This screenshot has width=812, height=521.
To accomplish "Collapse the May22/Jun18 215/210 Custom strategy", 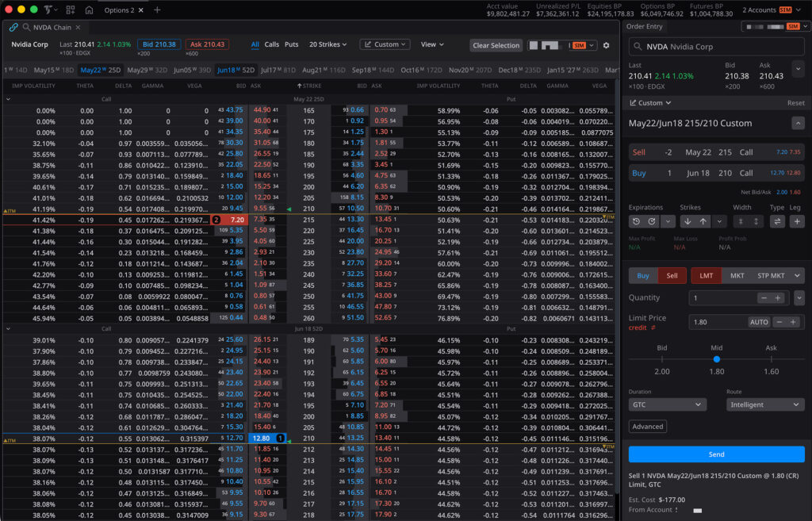I will (x=798, y=123).
